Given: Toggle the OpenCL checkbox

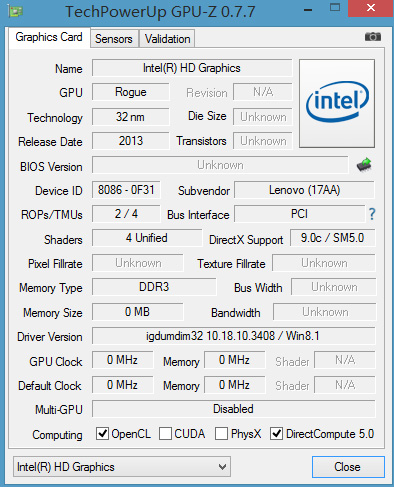Looking at the screenshot, I should [x=102, y=434].
